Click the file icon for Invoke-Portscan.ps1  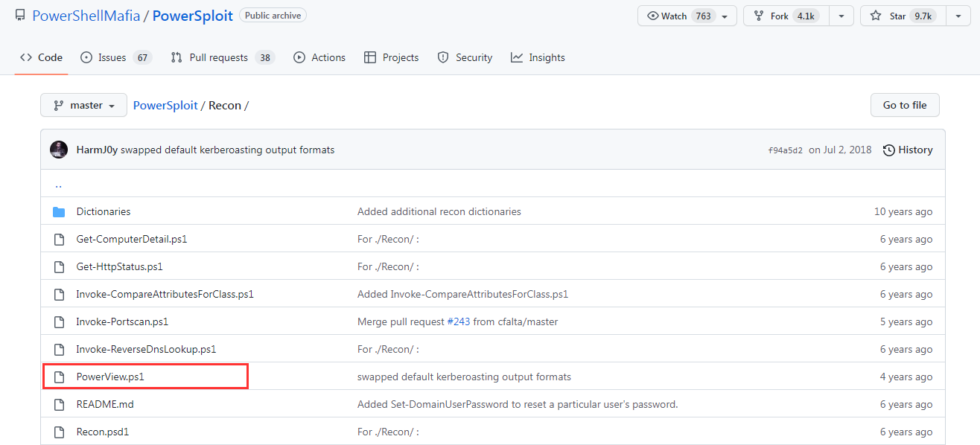point(59,321)
